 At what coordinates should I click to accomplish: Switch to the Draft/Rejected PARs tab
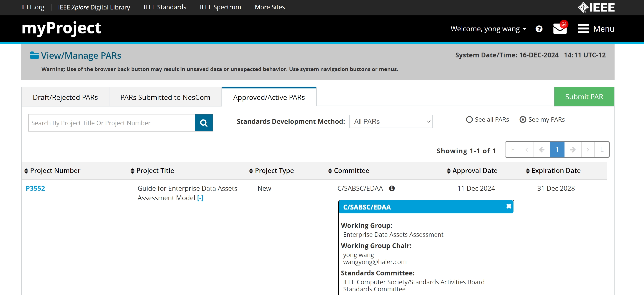click(x=65, y=97)
